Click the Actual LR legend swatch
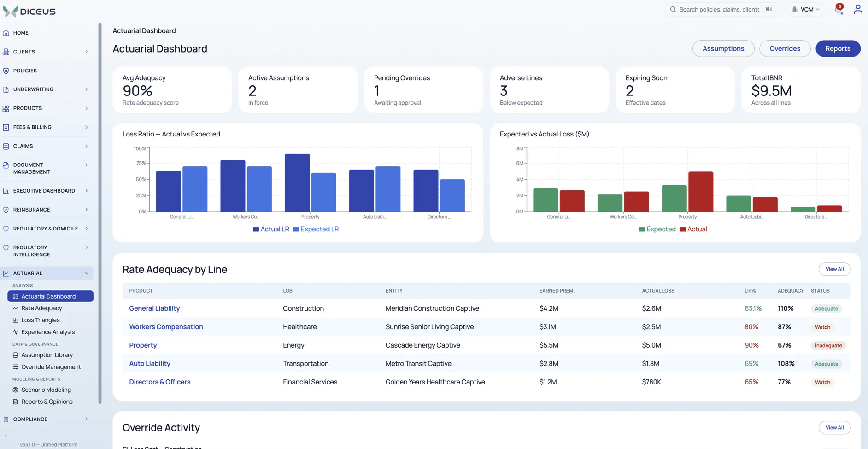868x449 pixels. [x=256, y=230]
